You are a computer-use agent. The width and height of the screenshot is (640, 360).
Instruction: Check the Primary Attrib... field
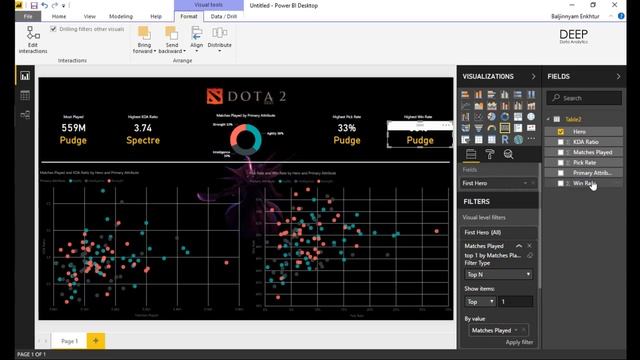coord(561,173)
